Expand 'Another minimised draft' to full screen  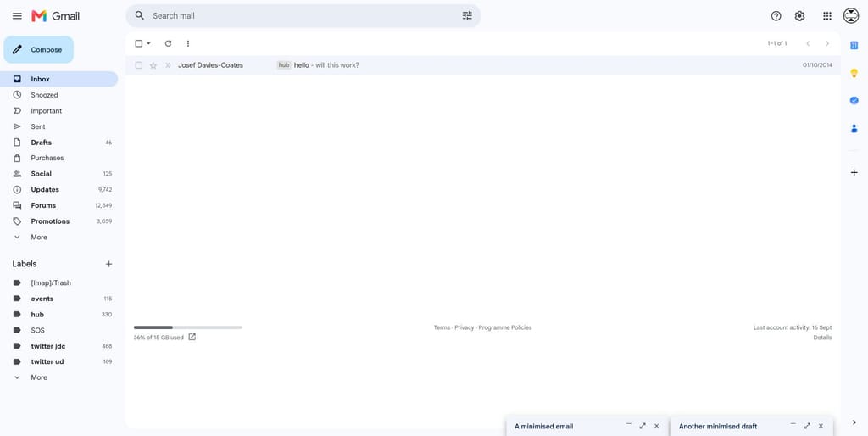click(807, 426)
